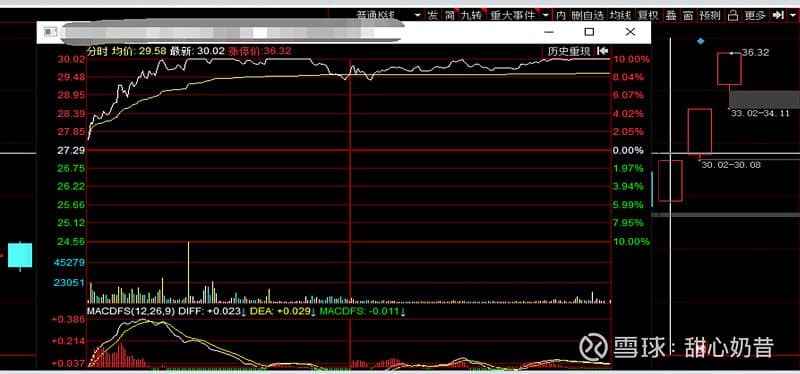This screenshot has width=800, height=374.
Task: Click the 简 toolbar button
Action: [449, 15]
